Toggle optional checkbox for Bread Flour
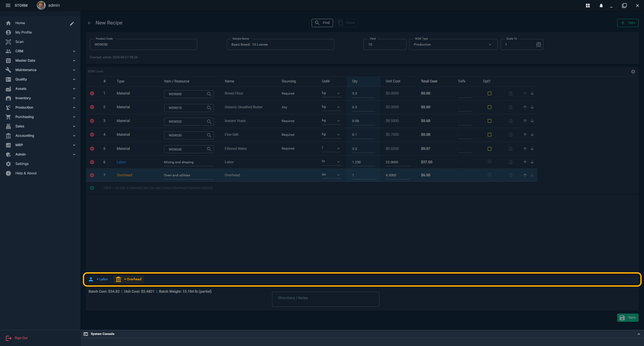 (489, 94)
